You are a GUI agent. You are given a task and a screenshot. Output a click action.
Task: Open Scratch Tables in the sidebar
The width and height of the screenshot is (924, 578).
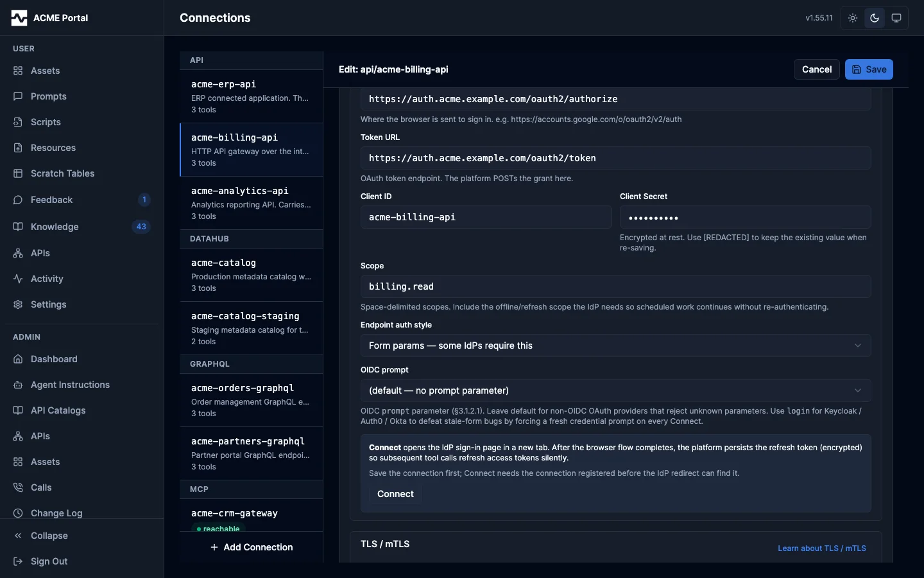pos(81,173)
